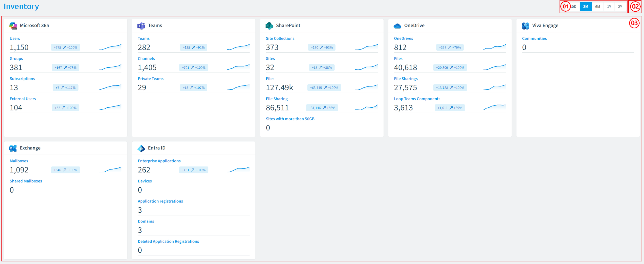The image size is (644, 264).
Task: Click the Microsoft 365 logo icon
Action: point(13,26)
